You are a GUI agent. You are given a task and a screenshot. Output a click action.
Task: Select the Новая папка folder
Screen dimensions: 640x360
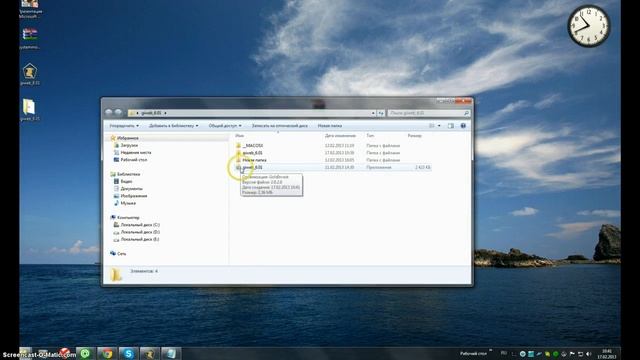[x=254, y=160]
